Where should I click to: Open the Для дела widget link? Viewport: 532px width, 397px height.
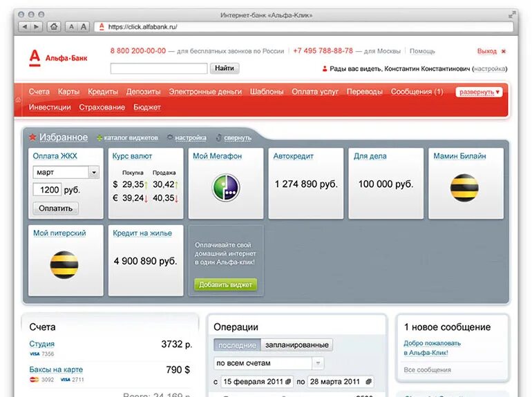pyautogui.click(x=370, y=156)
